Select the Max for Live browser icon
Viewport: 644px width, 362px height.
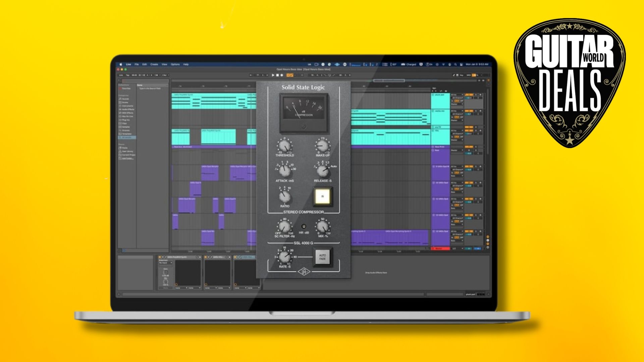(120, 116)
